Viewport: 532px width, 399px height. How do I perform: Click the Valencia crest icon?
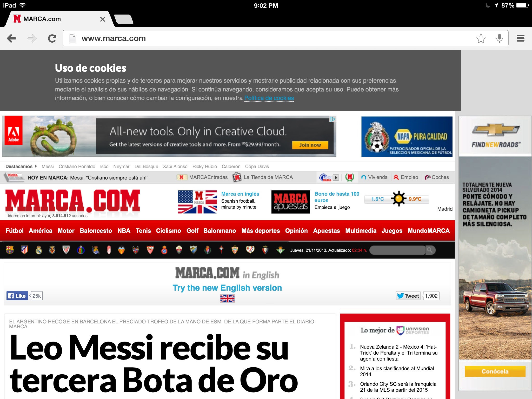tap(121, 250)
